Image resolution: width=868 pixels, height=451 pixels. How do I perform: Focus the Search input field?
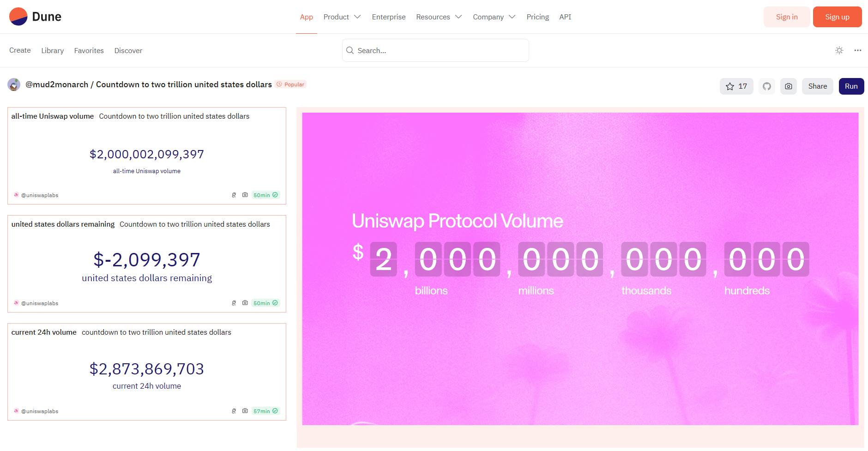click(x=435, y=50)
